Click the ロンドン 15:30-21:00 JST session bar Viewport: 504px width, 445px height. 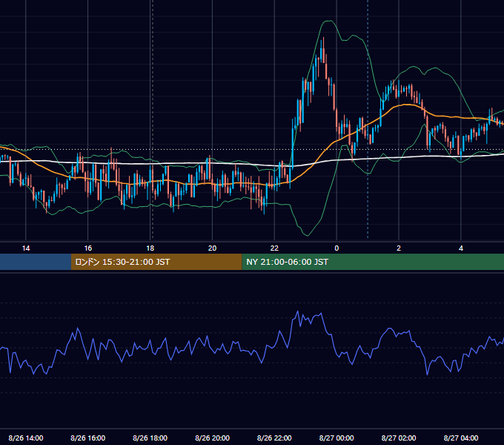click(156, 262)
